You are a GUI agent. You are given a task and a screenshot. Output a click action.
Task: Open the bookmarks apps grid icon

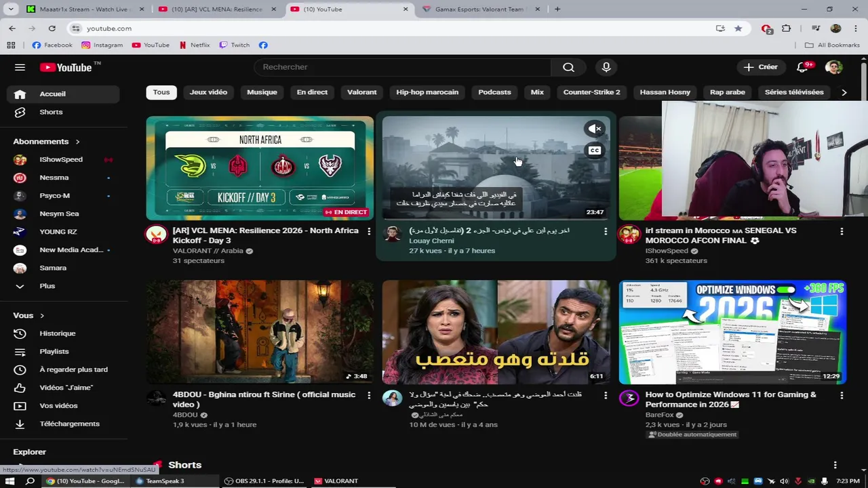point(11,45)
